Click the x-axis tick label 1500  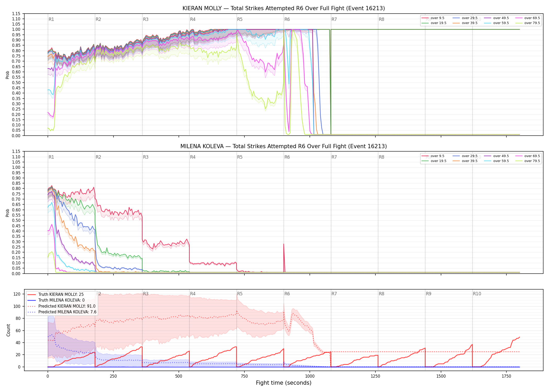click(x=441, y=376)
